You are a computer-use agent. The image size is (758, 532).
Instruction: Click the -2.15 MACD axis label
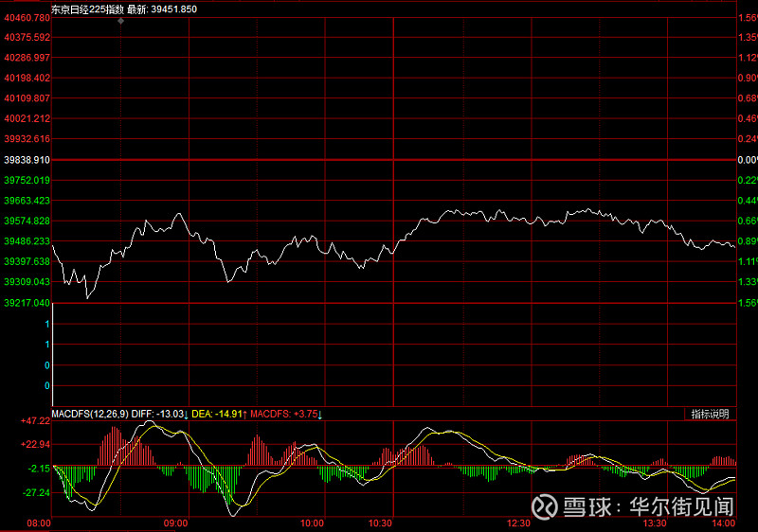39,469
